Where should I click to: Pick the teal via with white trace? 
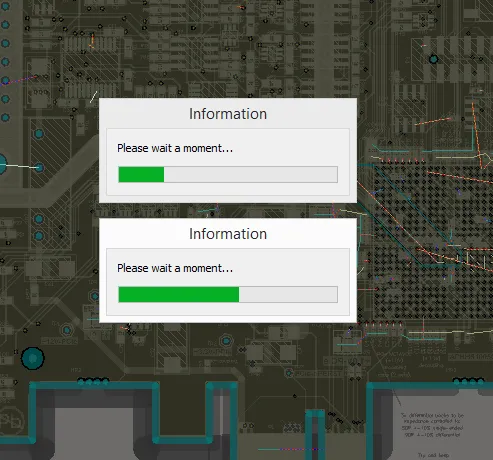click(39, 167)
